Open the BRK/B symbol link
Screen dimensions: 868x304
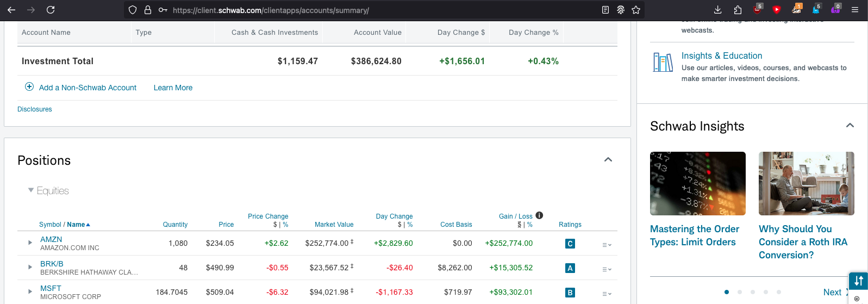[52, 264]
